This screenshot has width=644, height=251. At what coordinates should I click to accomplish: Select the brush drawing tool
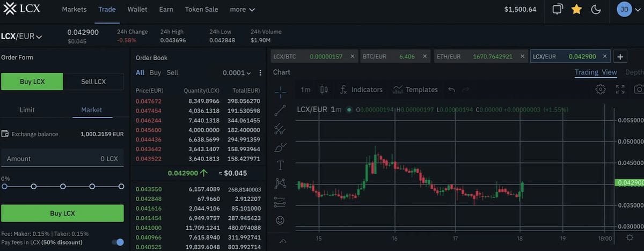coord(280,147)
